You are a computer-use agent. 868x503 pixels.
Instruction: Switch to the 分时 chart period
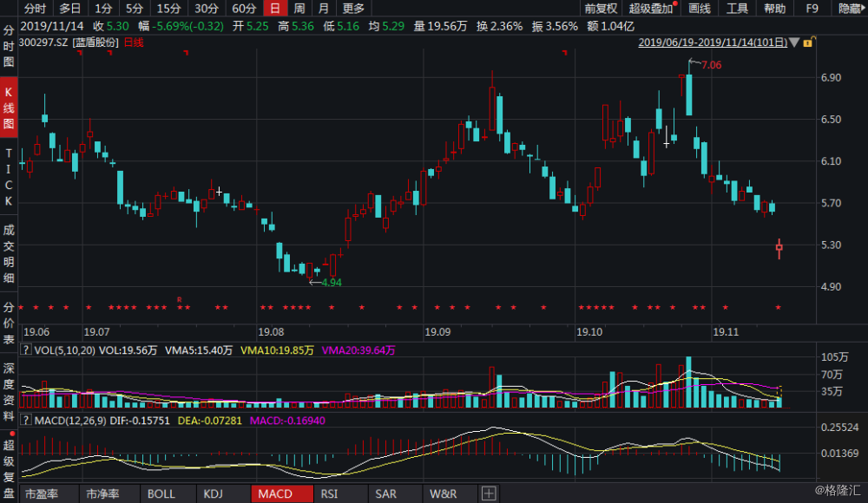[x=36, y=9]
